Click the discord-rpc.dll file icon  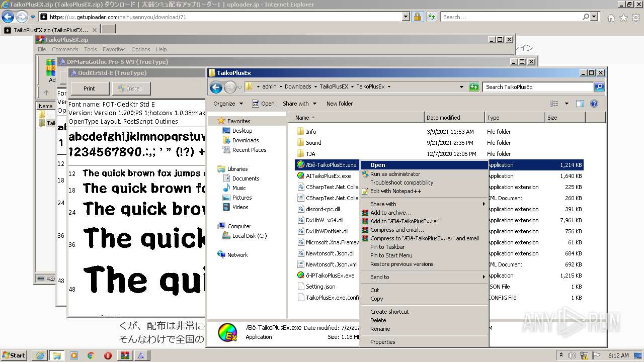pyautogui.click(x=300, y=209)
